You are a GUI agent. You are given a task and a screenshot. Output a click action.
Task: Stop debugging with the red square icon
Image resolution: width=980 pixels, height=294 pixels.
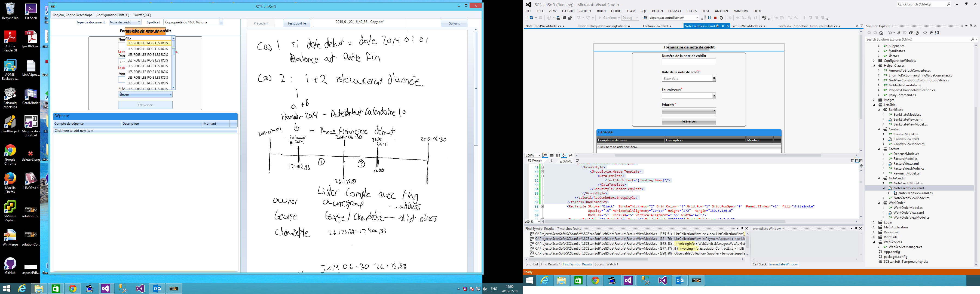pos(715,18)
